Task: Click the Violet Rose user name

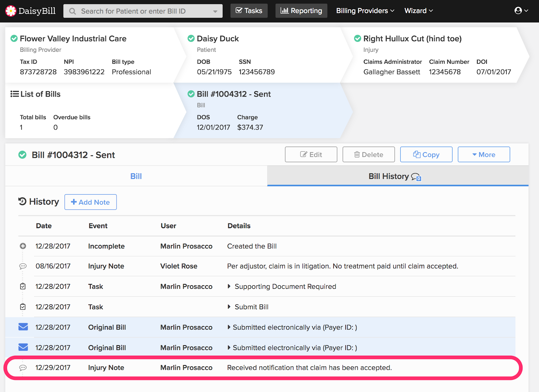Action: point(179,266)
